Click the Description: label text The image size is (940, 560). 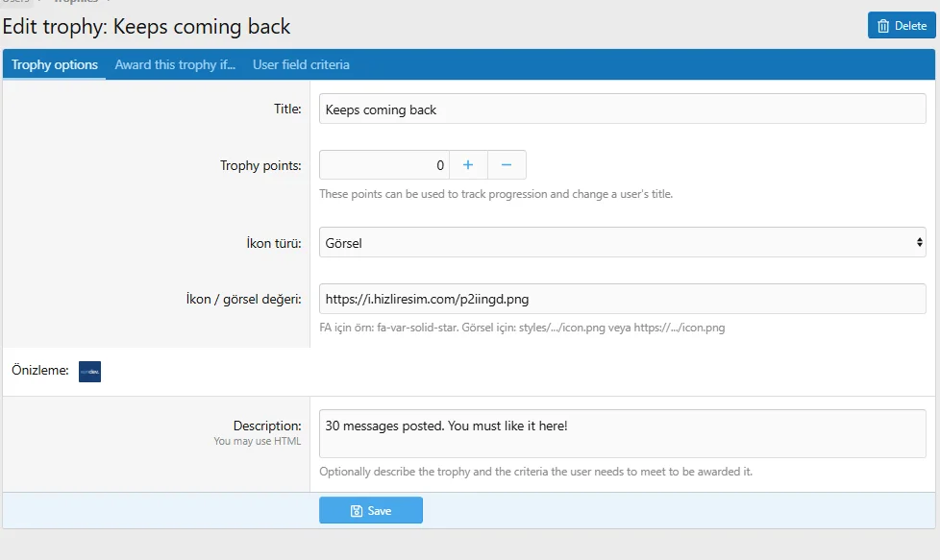pos(267,426)
